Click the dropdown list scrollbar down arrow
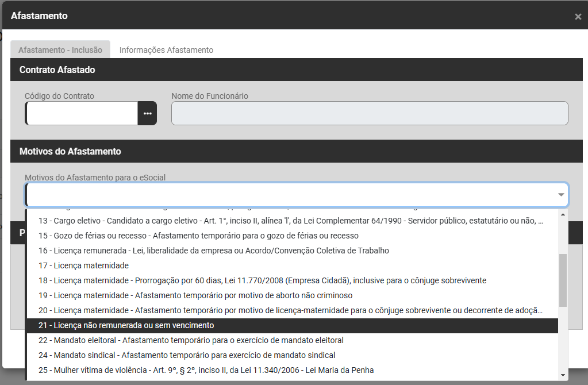Viewport: 588px width, 385px height. (x=563, y=375)
